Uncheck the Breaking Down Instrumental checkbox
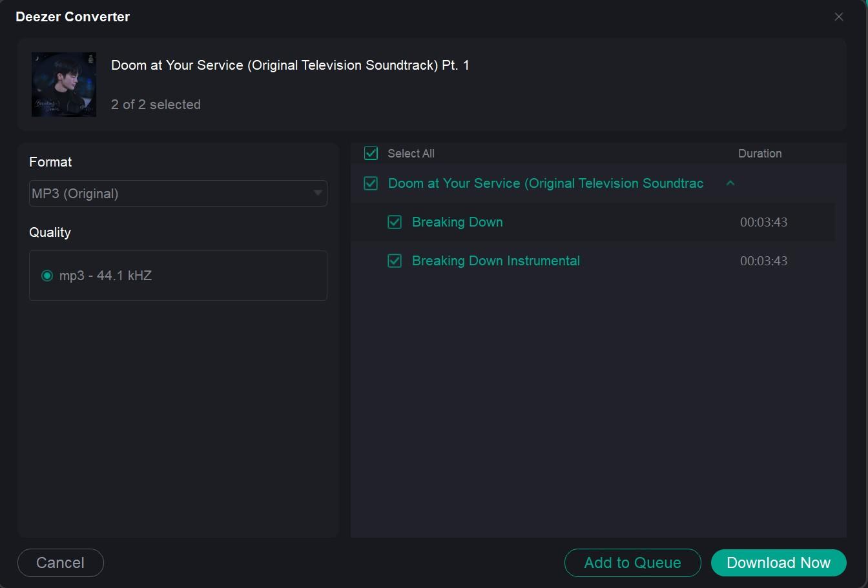The height and width of the screenshot is (588, 868). click(395, 261)
